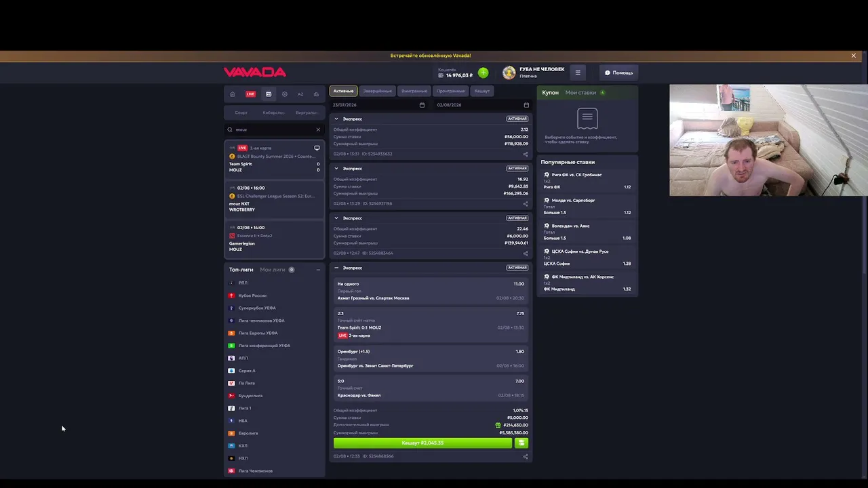868x488 pixels.
Task: Expand the Экспресс bet with coefficient 16.92
Action: tap(336, 168)
